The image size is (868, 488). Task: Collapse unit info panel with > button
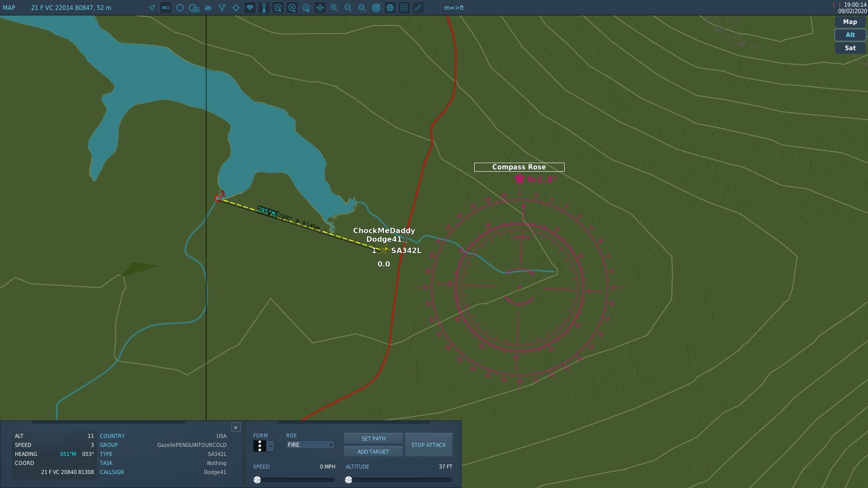pyautogui.click(x=236, y=427)
